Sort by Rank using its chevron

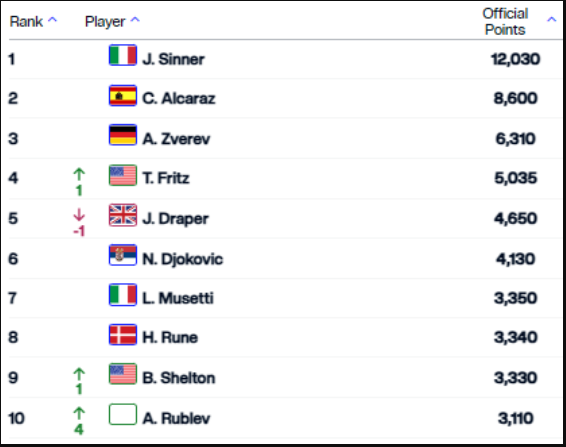(52, 19)
